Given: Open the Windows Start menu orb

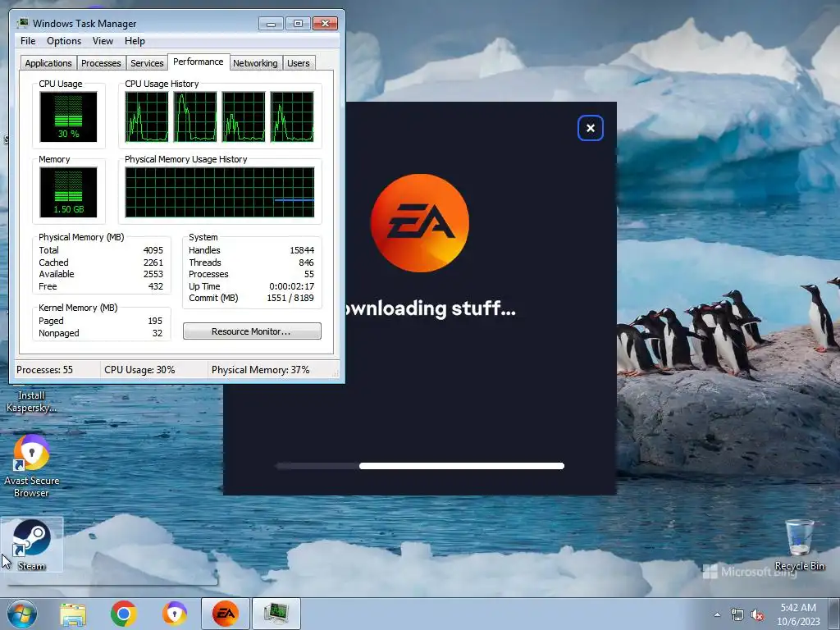Looking at the screenshot, I should (21, 614).
